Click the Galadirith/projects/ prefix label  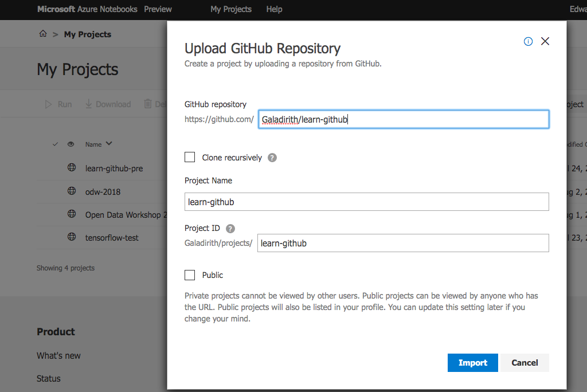coord(218,243)
